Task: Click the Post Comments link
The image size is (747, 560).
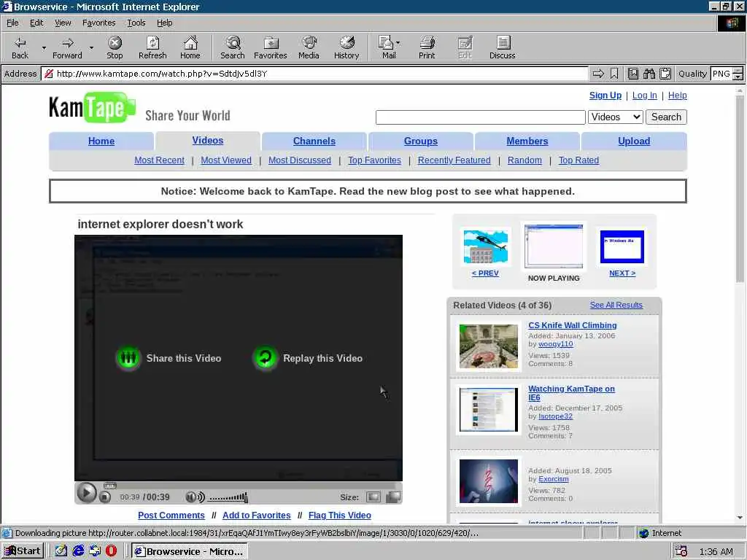Action: 171,516
